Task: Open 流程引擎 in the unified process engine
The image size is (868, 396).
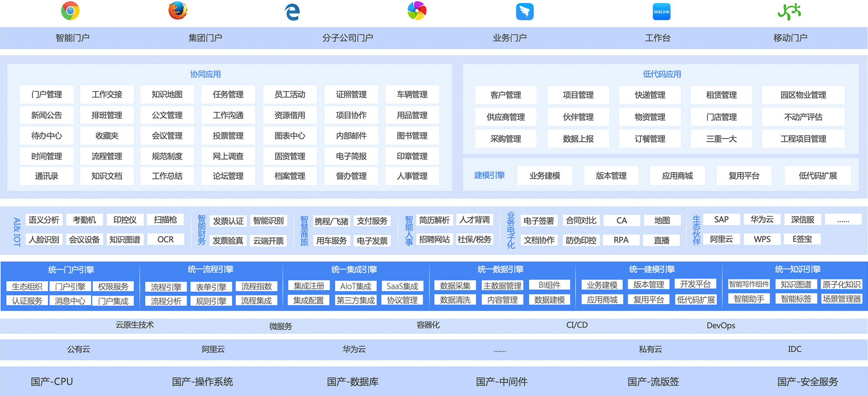Action: pos(166,287)
